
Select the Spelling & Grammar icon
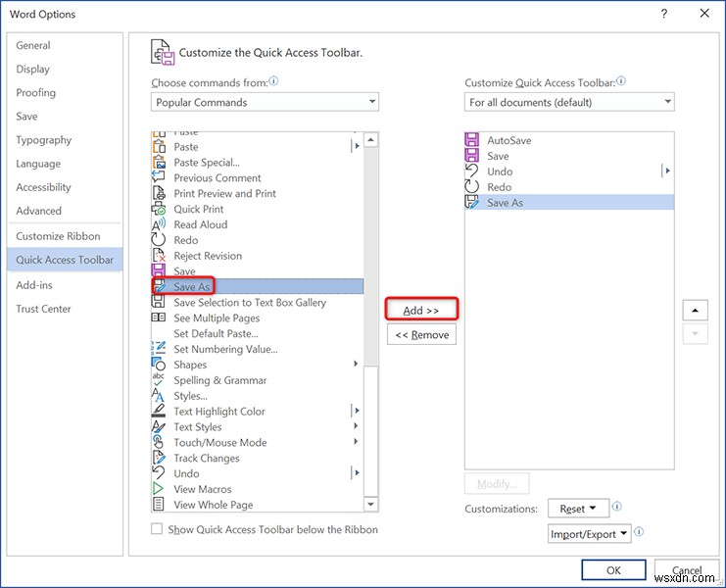pyautogui.click(x=159, y=380)
